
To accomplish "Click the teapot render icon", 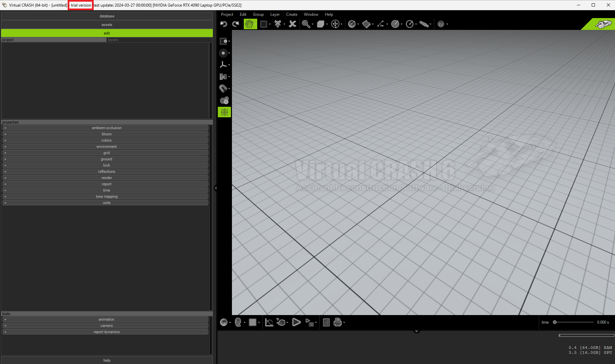I will pos(281,322).
